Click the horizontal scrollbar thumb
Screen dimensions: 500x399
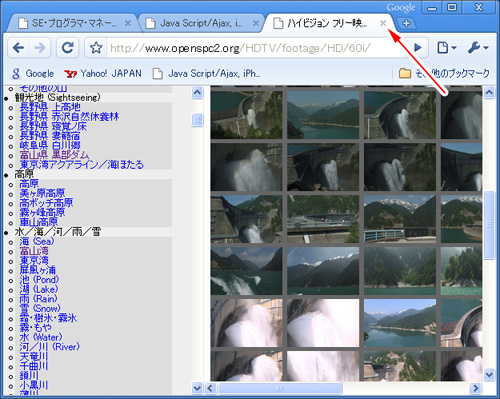click(280, 388)
